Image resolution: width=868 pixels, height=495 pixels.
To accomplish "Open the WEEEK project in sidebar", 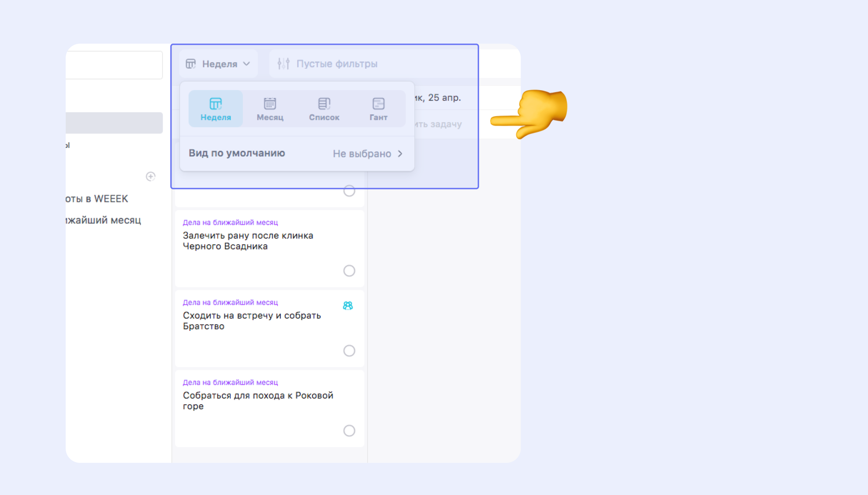I will pyautogui.click(x=97, y=199).
